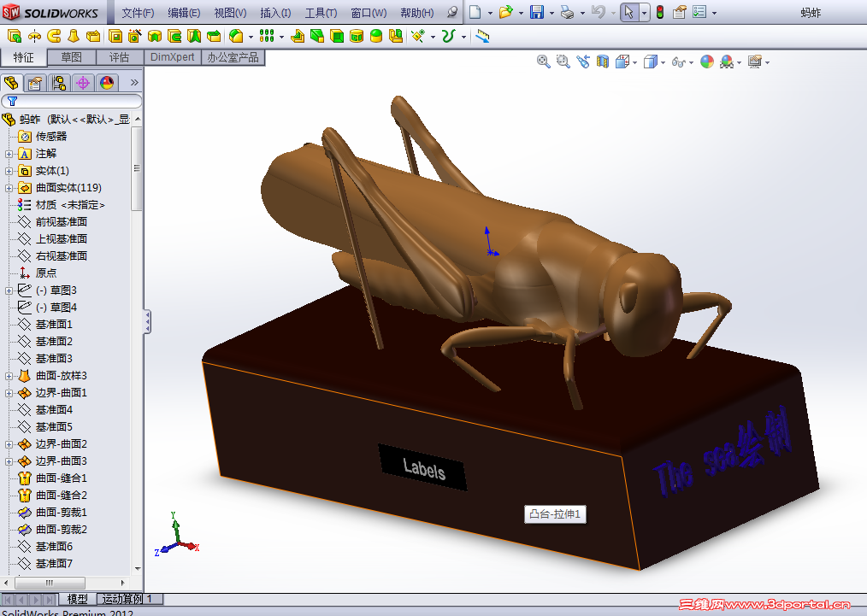Select the Extruded Cut tool

(115, 37)
